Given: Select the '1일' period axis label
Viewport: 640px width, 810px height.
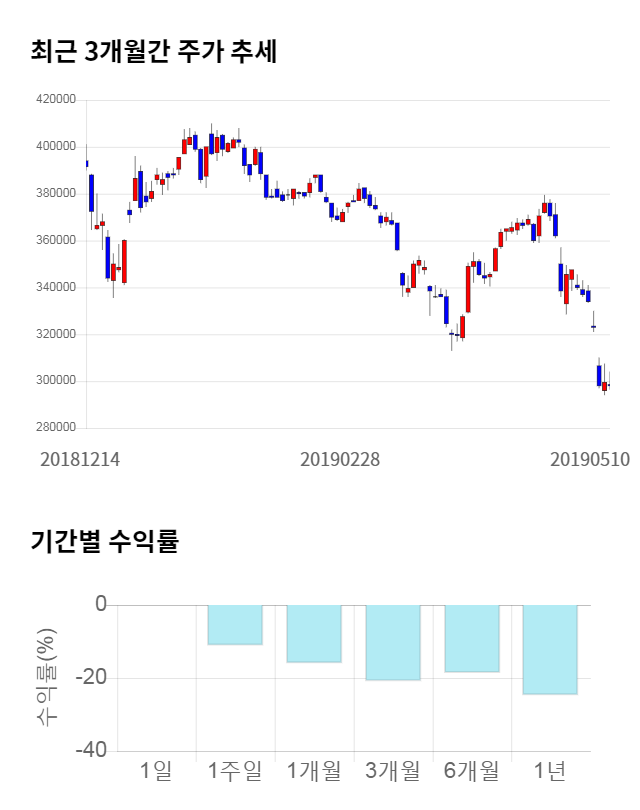Looking at the screenshot, I should [x=156, y=771].
